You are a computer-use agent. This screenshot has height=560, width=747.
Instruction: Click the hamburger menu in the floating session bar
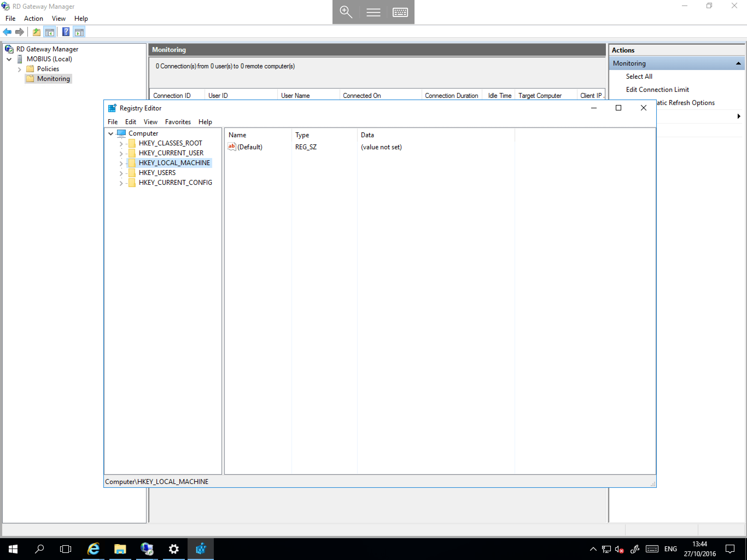373,12
